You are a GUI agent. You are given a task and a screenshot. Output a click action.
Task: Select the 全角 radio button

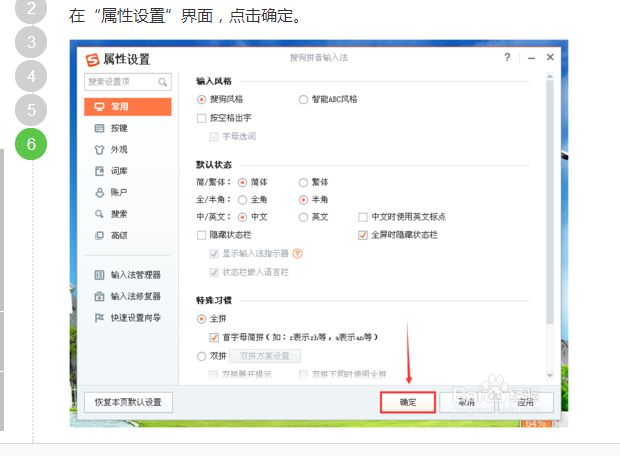[x=242, y=200]
